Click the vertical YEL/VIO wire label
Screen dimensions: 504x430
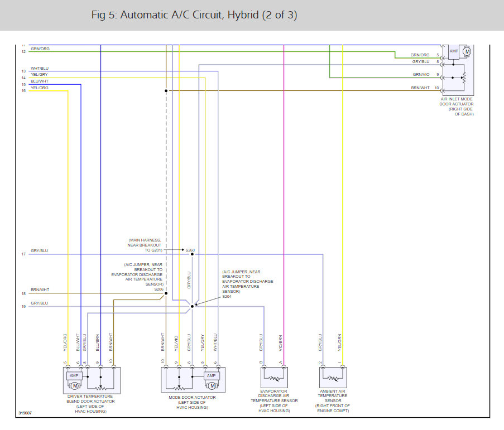point(176,344)
